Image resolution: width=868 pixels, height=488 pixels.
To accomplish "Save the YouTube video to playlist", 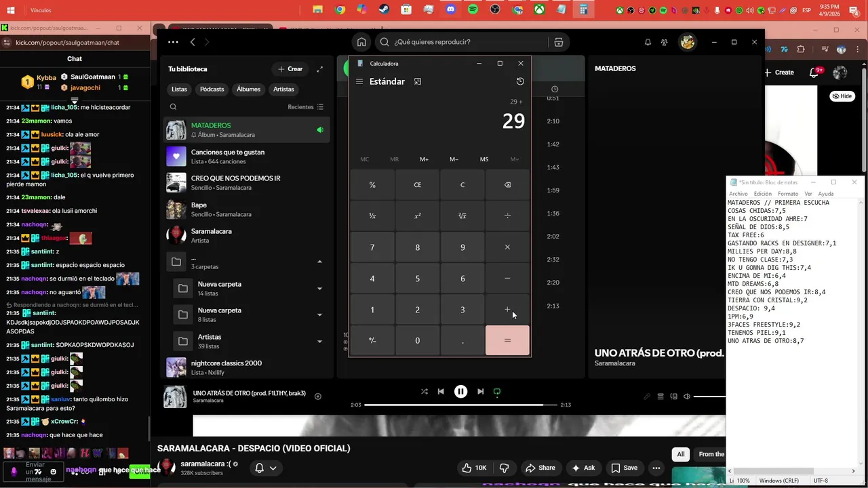I will click(x=625, y=468).
